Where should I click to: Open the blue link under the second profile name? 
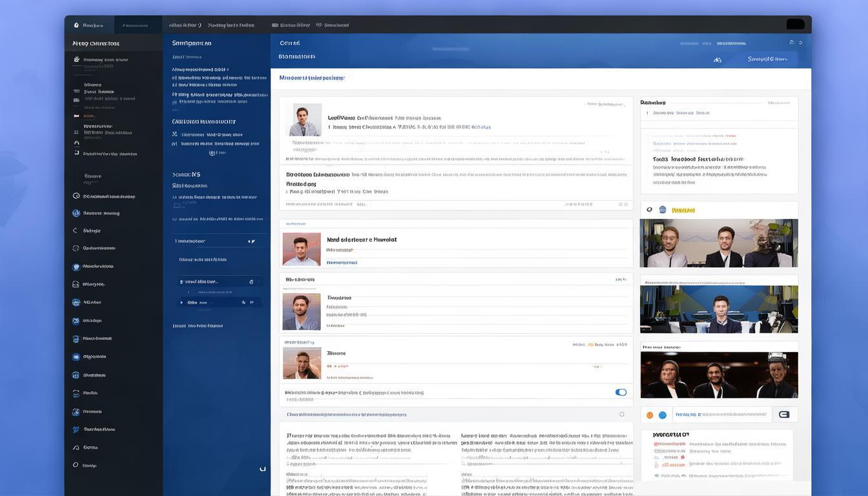342,263
